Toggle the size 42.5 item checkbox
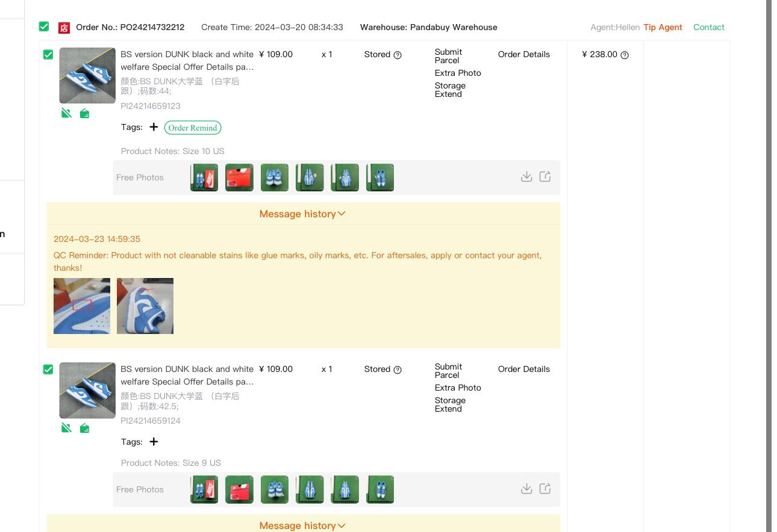Viewport: 777px width, 532px height. point(48,370)
